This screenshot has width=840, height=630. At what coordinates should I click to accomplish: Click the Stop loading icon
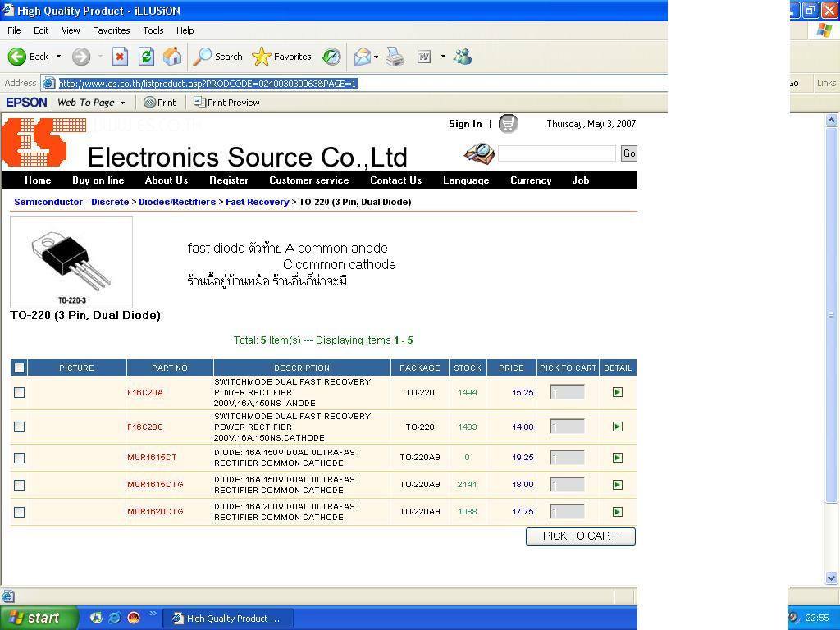click(x=120, y=57)
